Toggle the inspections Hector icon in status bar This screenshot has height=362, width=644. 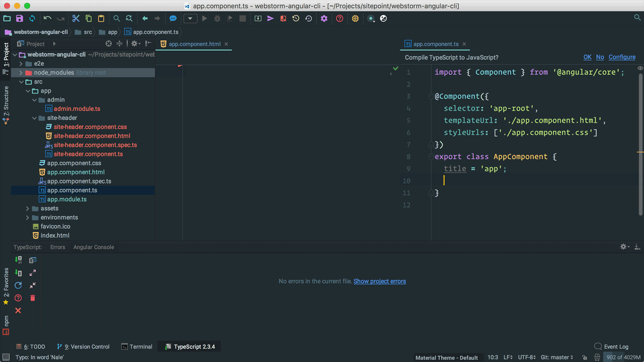pyautogui.click(x=596, y=357)
